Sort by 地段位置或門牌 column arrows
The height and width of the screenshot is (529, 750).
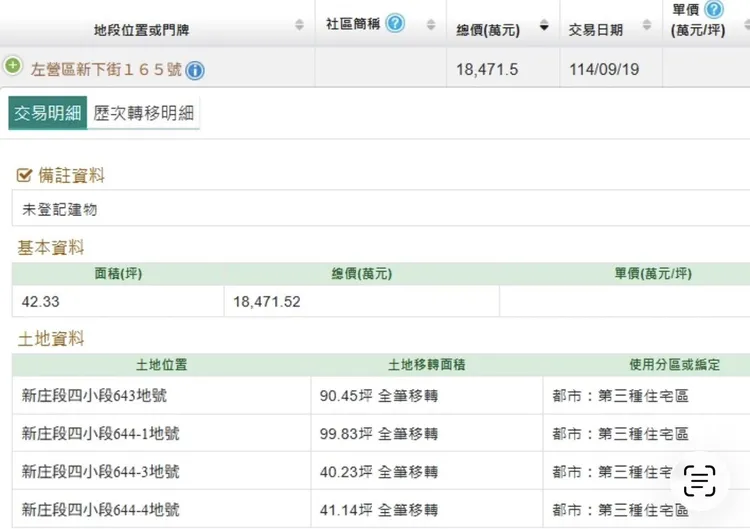coord(299,25)
